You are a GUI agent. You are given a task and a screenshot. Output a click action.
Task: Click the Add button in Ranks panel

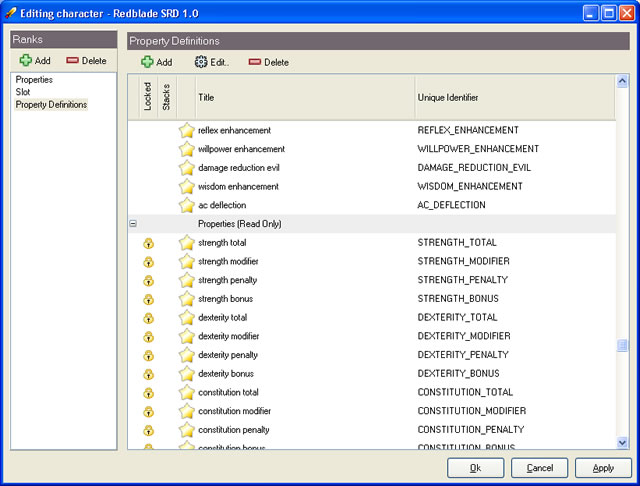35,60
